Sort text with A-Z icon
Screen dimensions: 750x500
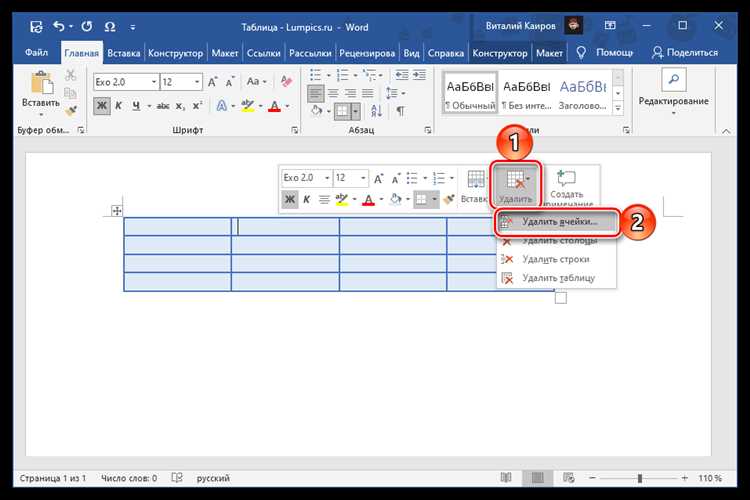click(x=376, y=111)
